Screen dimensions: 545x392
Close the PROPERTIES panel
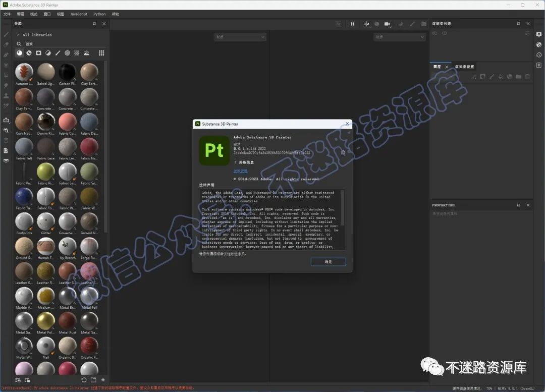pyautogui.click(x=528, y=205)
